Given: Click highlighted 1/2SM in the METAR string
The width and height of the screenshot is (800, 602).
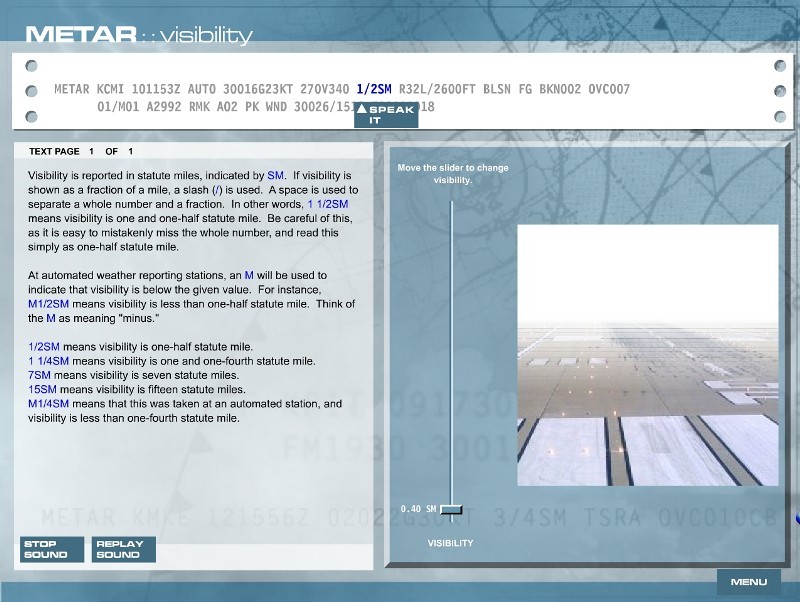Looking at the screenshot, I should pos(373,90).
